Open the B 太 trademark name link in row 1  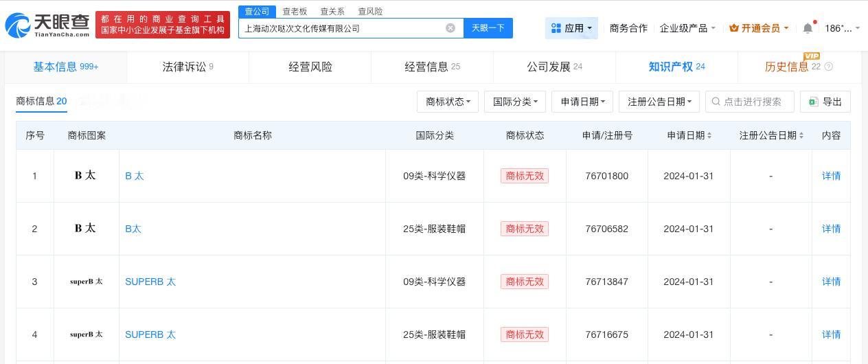(134, 176)
